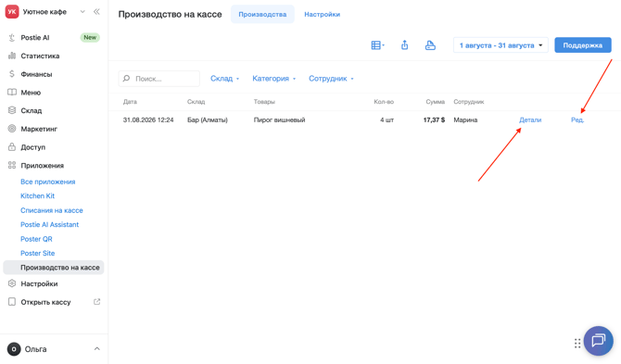The image size is (621, 364).
Task: Switch to the top Настройки tab
Action: point(322,14)
